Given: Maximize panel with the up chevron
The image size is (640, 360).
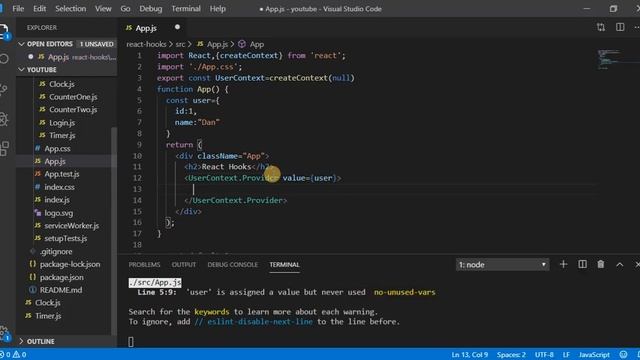Looking at the screenshot, I should click(x=620, y=264).
